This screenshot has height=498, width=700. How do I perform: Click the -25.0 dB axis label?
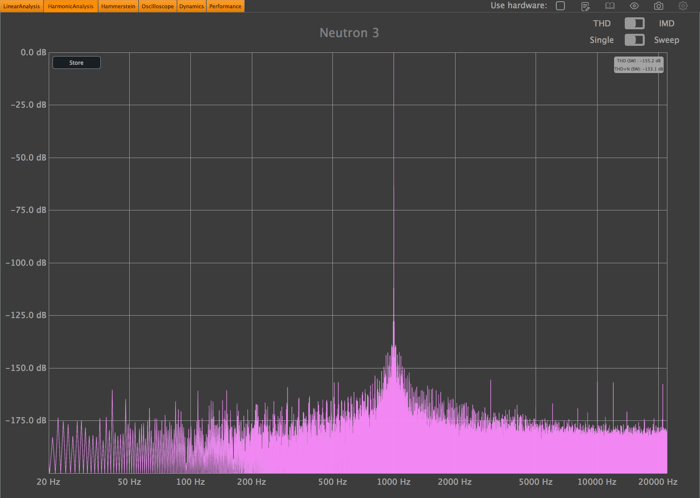(x=28, y=105)
